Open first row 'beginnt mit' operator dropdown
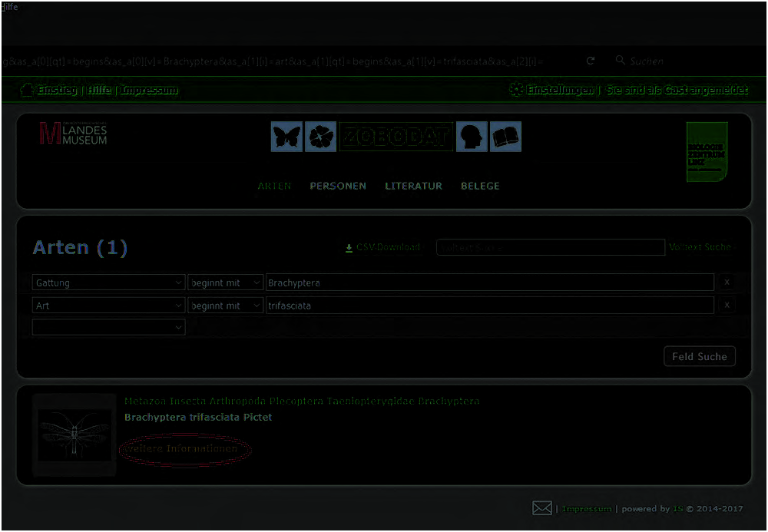 point(225,283)
